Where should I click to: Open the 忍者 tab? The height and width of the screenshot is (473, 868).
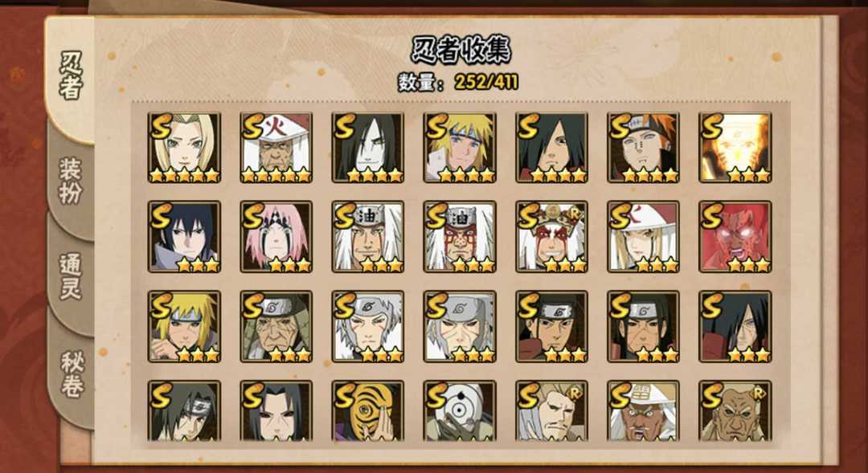click(71, 76)
